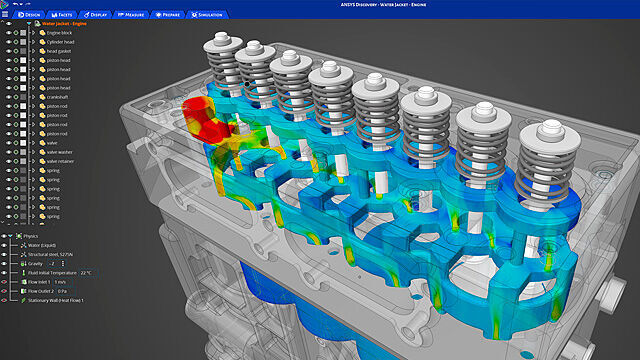Select the Water (Liquid) physics row
The width and height of the screenshot is (640, 360).
(42, 245)
